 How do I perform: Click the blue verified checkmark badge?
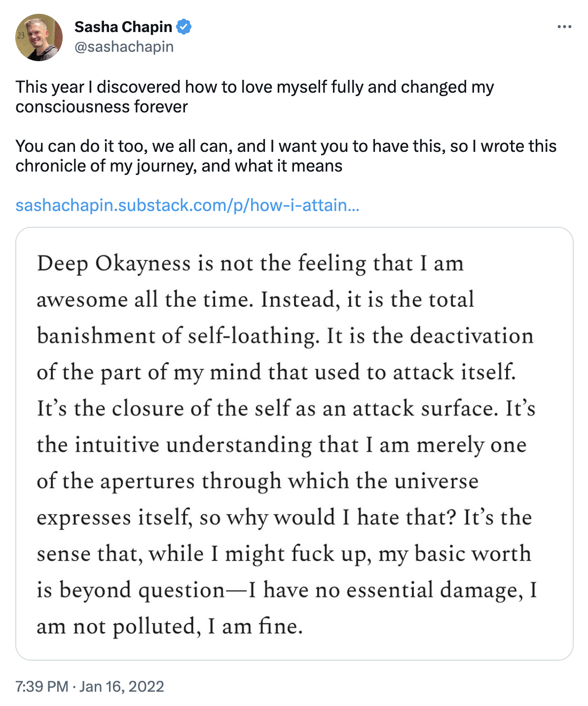pos(184,27)
